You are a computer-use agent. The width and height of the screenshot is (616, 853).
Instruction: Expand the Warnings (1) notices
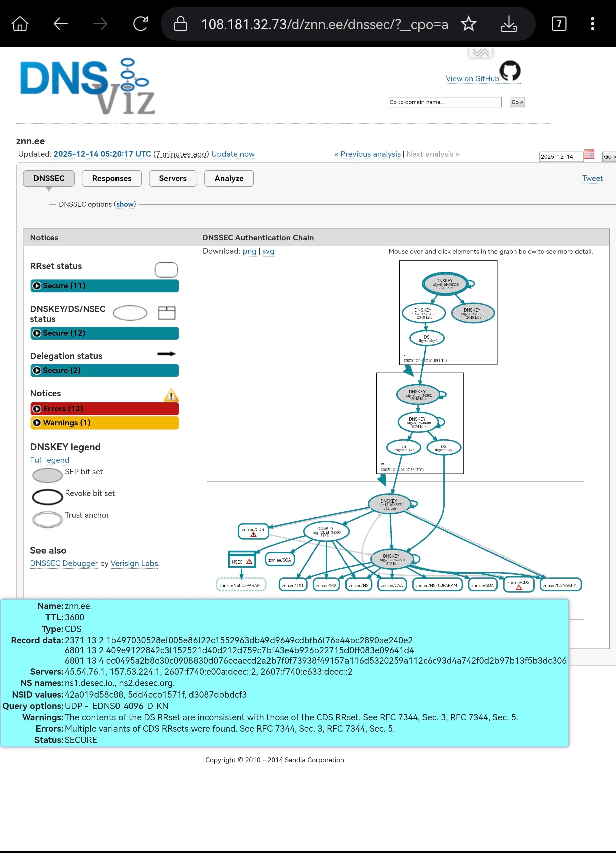104,423
